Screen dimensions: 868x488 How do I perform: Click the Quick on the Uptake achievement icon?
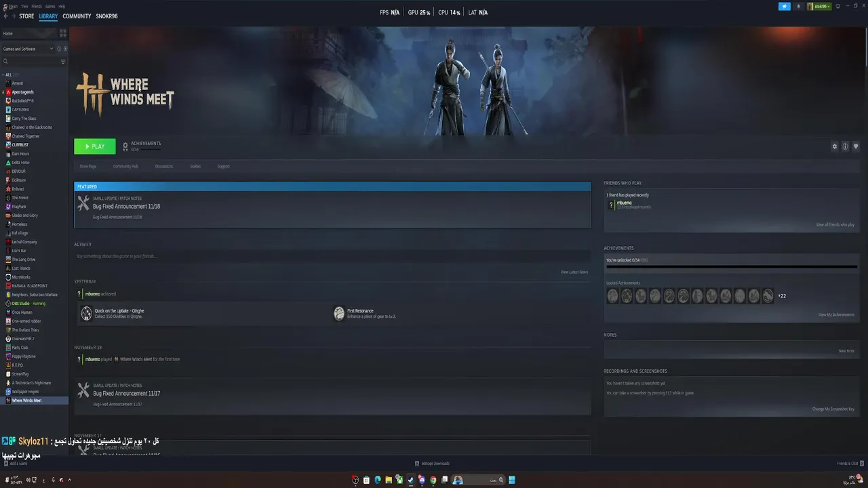(x=86, y=313)
